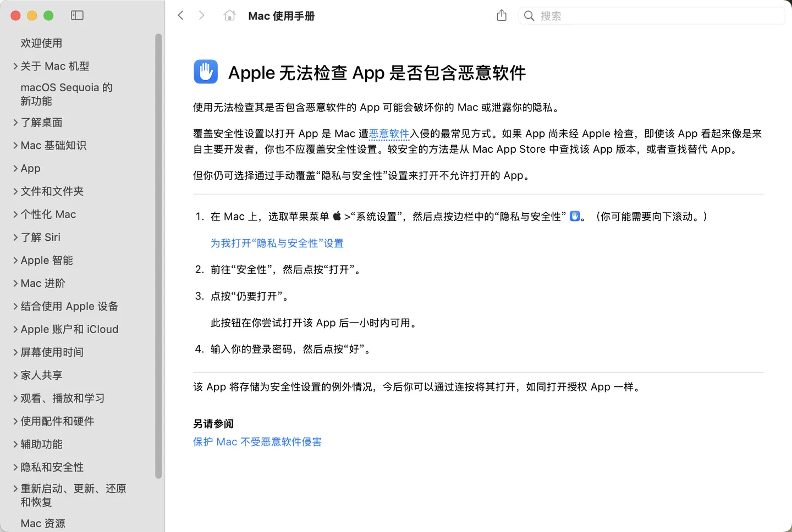Open 保护 Mac 不受恶意软件侵害 link

pos(257,442)
